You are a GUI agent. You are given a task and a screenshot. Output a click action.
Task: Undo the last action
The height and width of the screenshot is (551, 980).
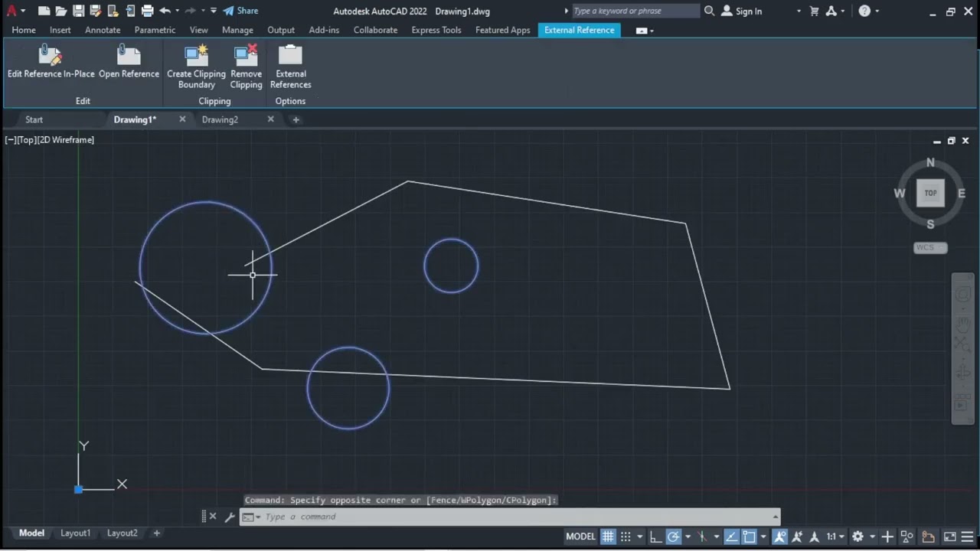click(165, 11)
